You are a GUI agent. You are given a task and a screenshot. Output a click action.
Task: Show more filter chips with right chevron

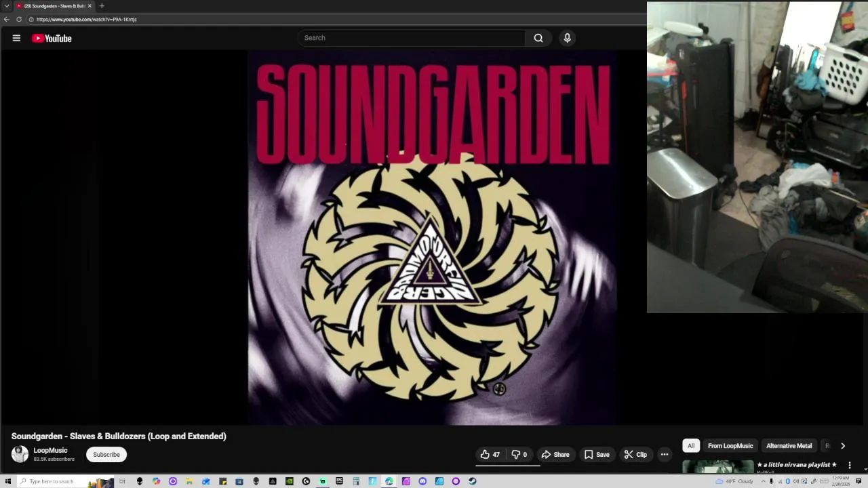pos(843,446)
